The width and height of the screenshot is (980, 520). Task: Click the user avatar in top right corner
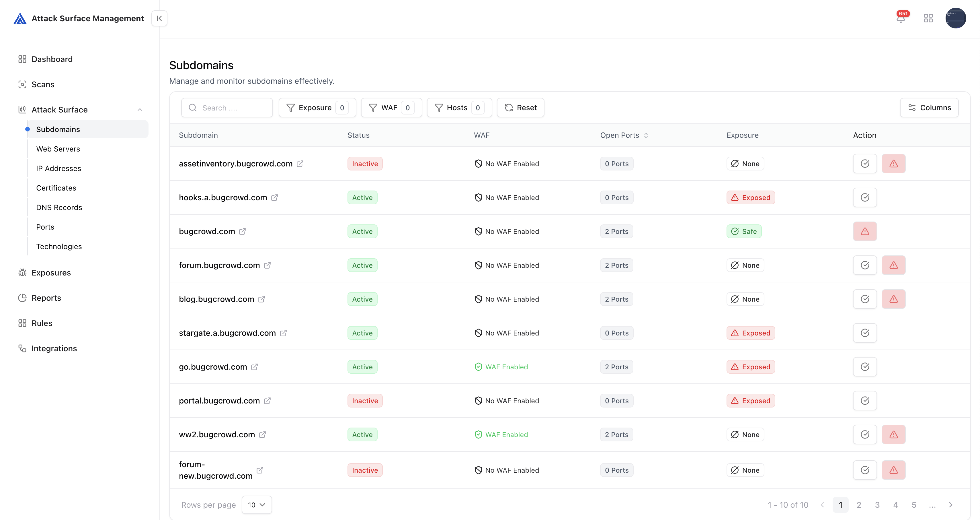pos(956,18)
